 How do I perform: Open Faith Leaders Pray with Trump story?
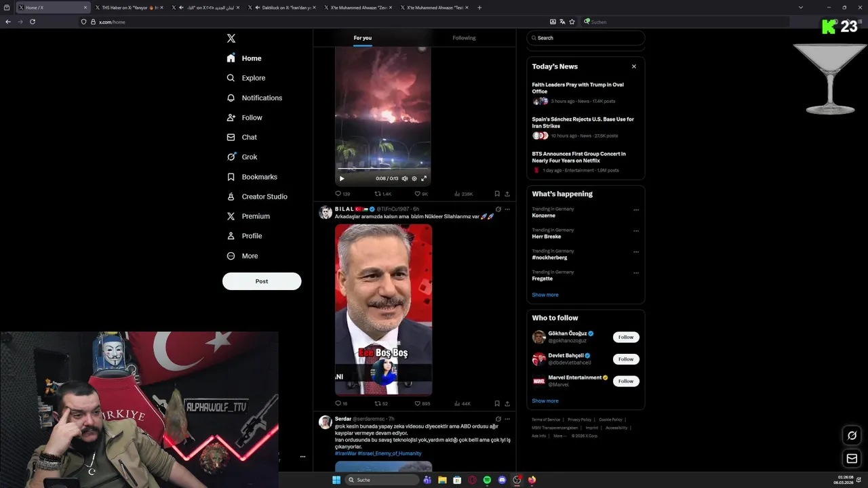(578, 88)
